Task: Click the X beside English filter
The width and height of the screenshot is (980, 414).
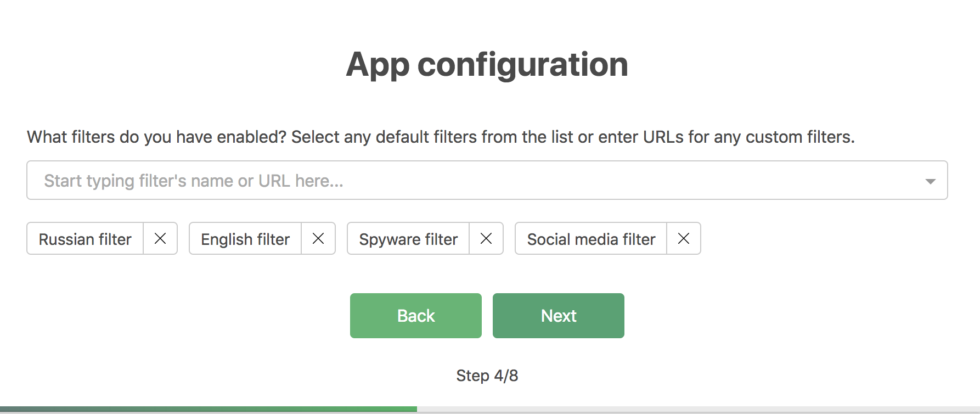Action: [318, 238]
